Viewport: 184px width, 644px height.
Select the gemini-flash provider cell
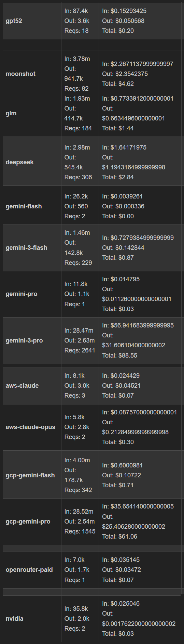click(24, 206)
